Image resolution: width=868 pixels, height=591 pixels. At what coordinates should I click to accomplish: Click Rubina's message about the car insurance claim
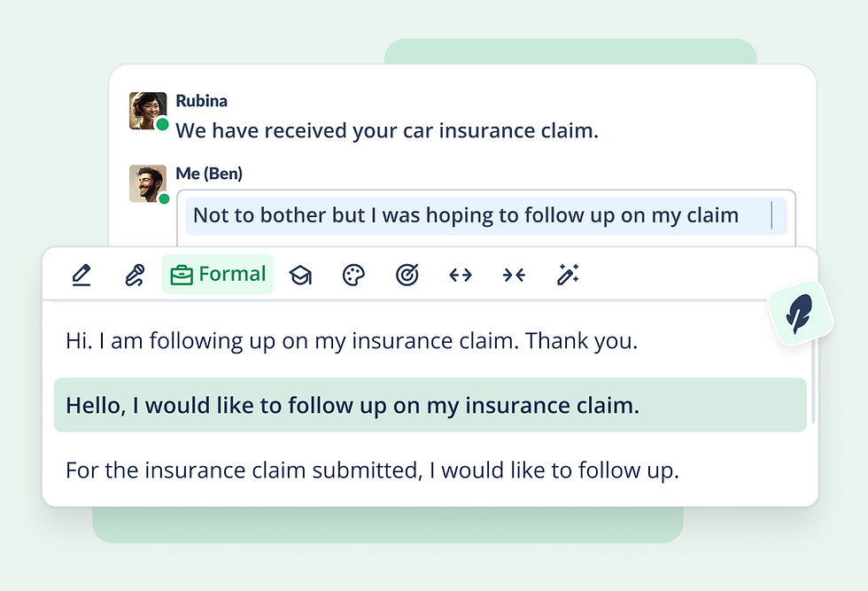(x=387, y=131)
